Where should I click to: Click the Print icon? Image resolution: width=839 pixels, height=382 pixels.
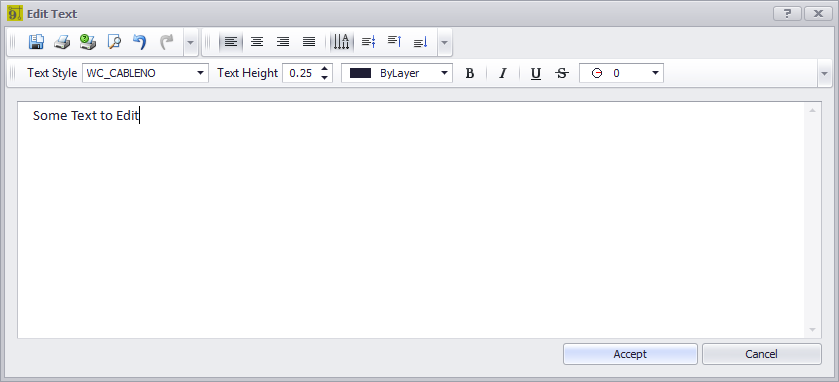pyautogui.click(x=62, y=42)
